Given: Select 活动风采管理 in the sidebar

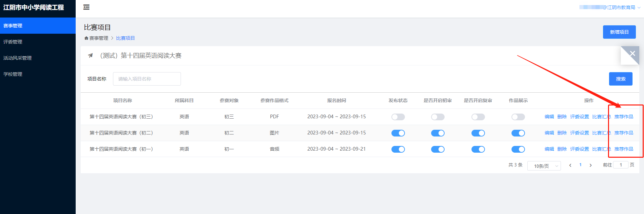Looking at the screenshot, I should pos(17,58).
